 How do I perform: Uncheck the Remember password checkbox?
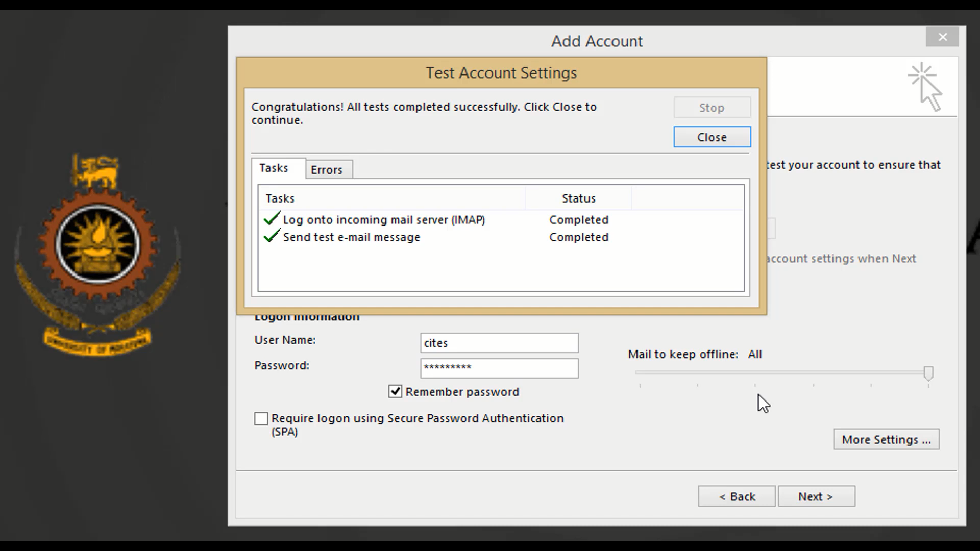click(395, 391)
